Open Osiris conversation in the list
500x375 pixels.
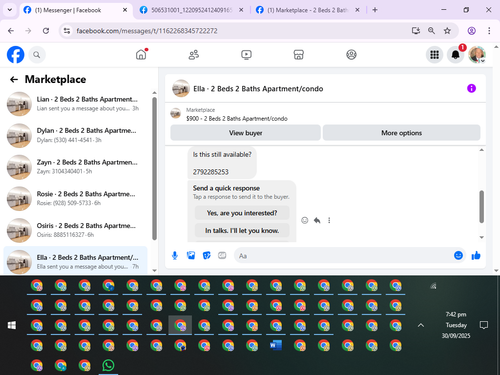pyautogui.click(x=75, y=230)
